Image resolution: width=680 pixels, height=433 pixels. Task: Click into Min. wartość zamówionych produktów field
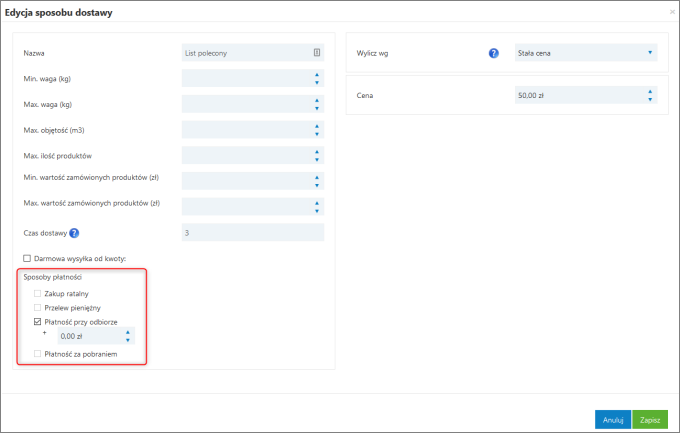[253, 181]
